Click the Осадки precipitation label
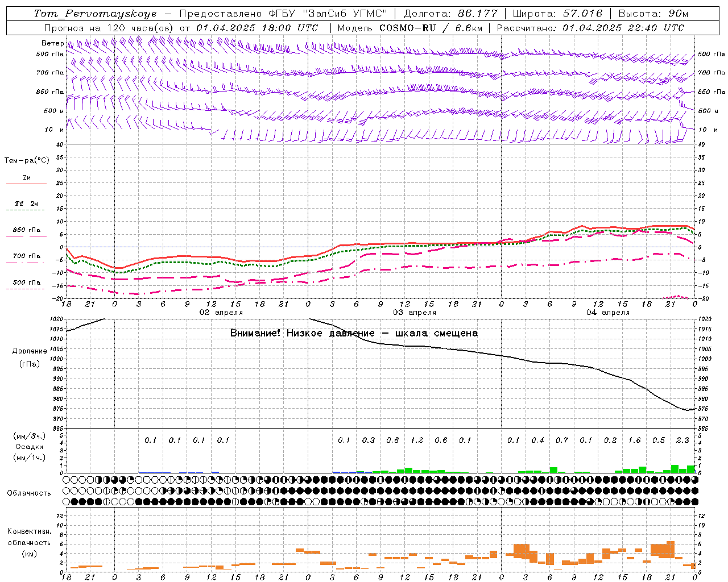Screen dimensions: 728x582 click(29, 447)
